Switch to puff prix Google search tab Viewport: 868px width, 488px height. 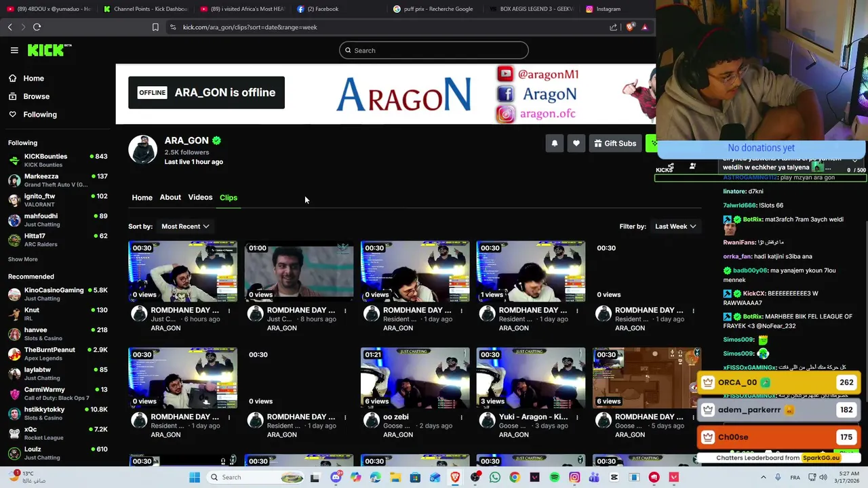click(x=438, y=9)
